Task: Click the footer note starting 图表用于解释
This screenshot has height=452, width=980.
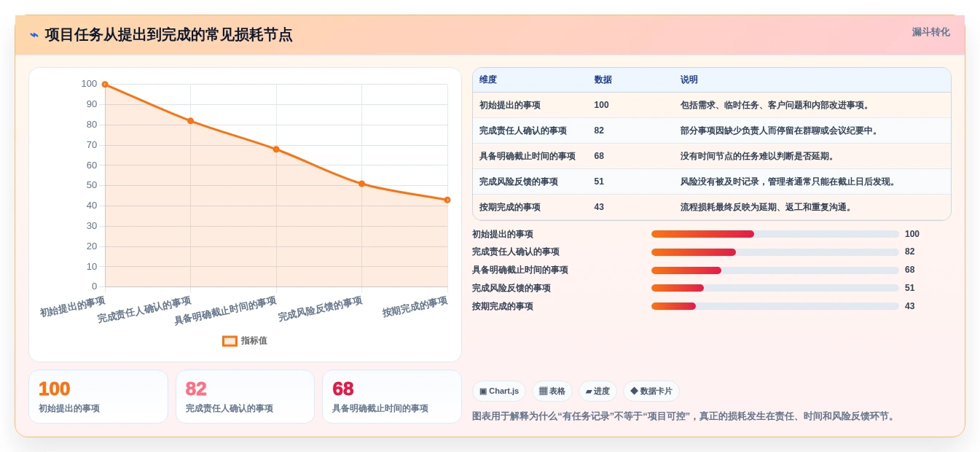Action: tap(684, 416)
